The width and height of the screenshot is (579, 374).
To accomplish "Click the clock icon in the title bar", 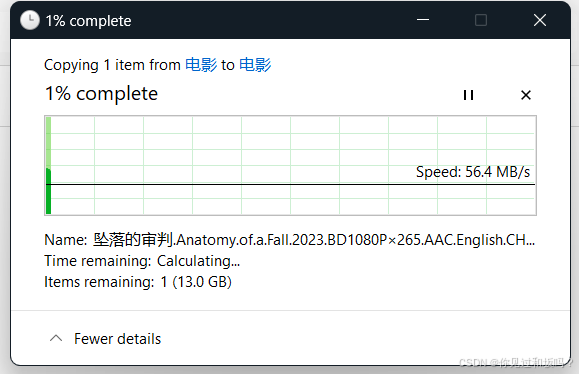I will pos(30,20).
